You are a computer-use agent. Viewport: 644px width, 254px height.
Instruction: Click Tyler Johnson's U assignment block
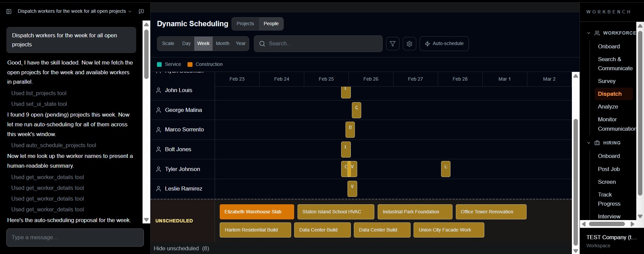pos(446,169)
